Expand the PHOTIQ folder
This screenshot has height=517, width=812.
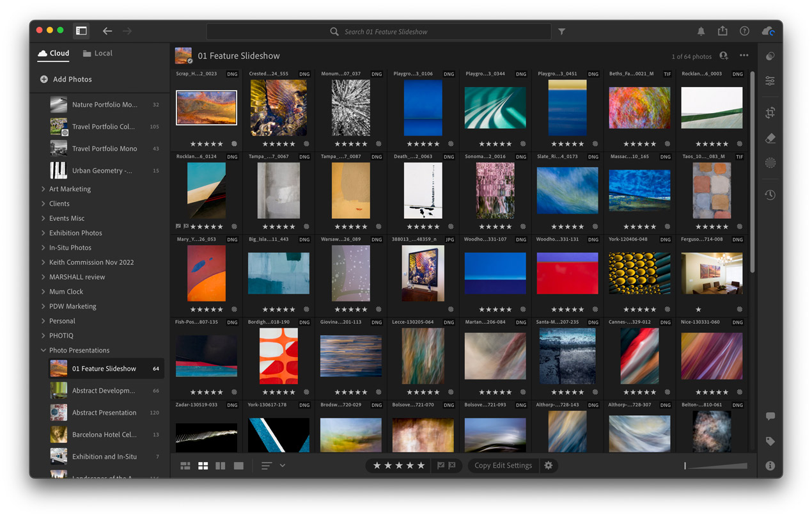(43, 335)
